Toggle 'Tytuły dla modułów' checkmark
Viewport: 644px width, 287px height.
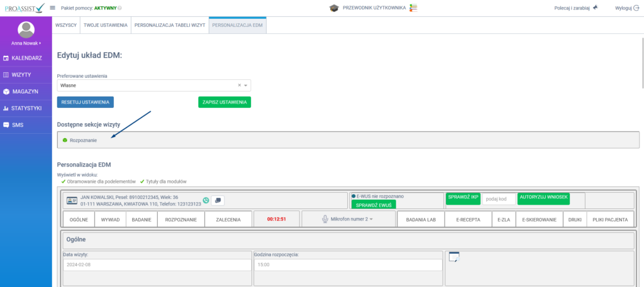142,181
